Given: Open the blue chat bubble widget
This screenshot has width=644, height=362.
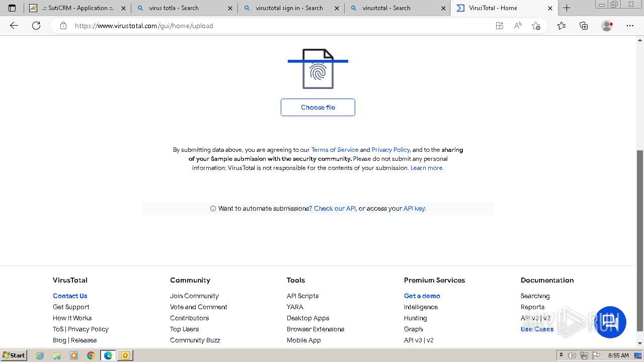Looking at the screenshot, I should [610, 322].
